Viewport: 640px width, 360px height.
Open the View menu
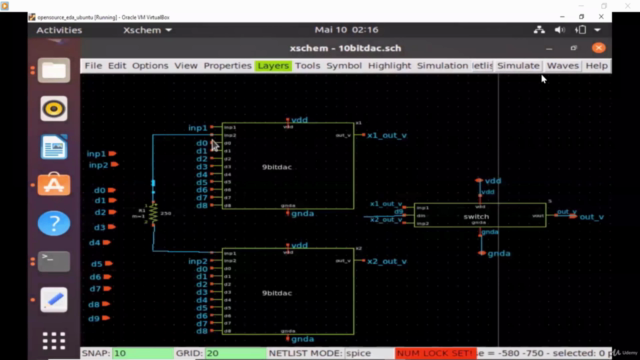tap(186, 66)
